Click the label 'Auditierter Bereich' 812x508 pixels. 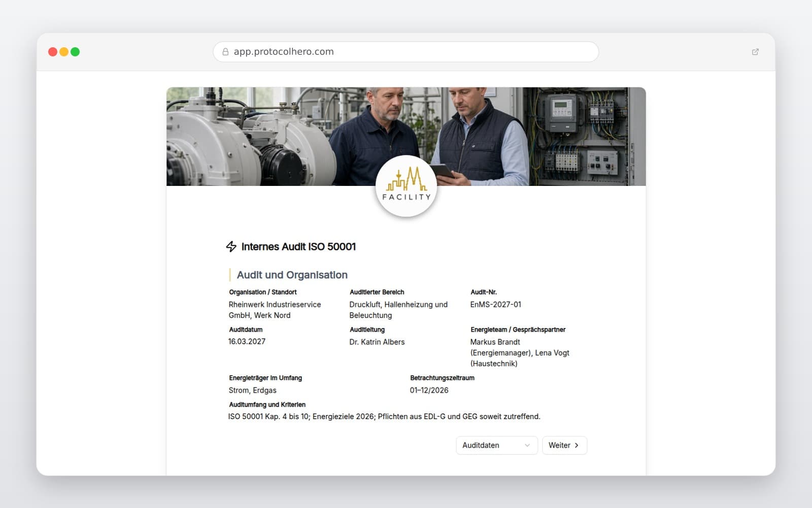[x=377, y=292]
